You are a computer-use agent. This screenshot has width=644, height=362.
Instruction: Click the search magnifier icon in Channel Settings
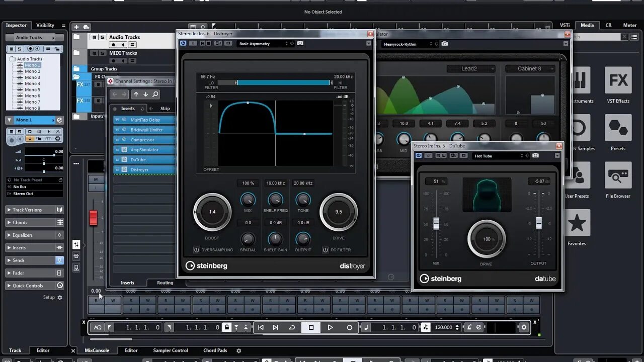pyautogui.click(x=155, y=94)
